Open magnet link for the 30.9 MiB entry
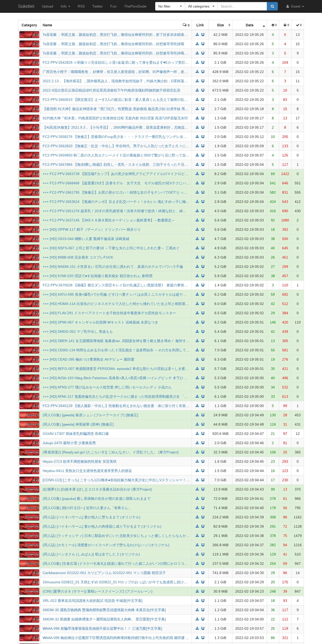This screenshot has height=644, width=322. (x=203, y=591)
